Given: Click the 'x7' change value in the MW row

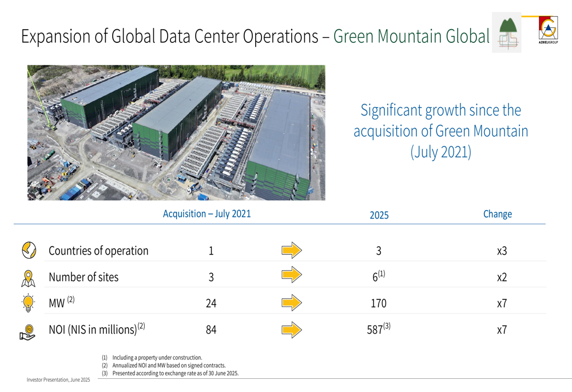Looking at the screenshot, I should [502, 303].
